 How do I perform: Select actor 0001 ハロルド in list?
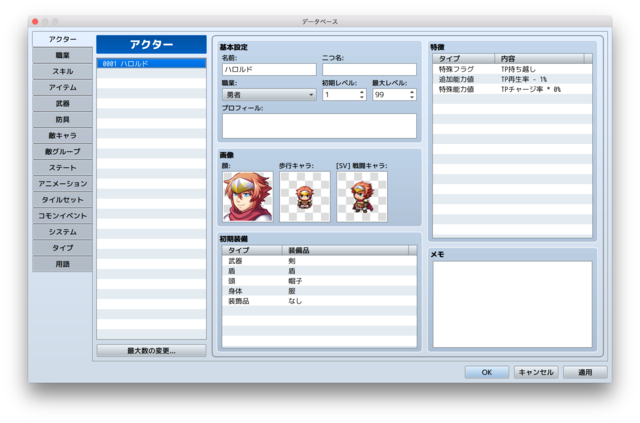point(151,64)
